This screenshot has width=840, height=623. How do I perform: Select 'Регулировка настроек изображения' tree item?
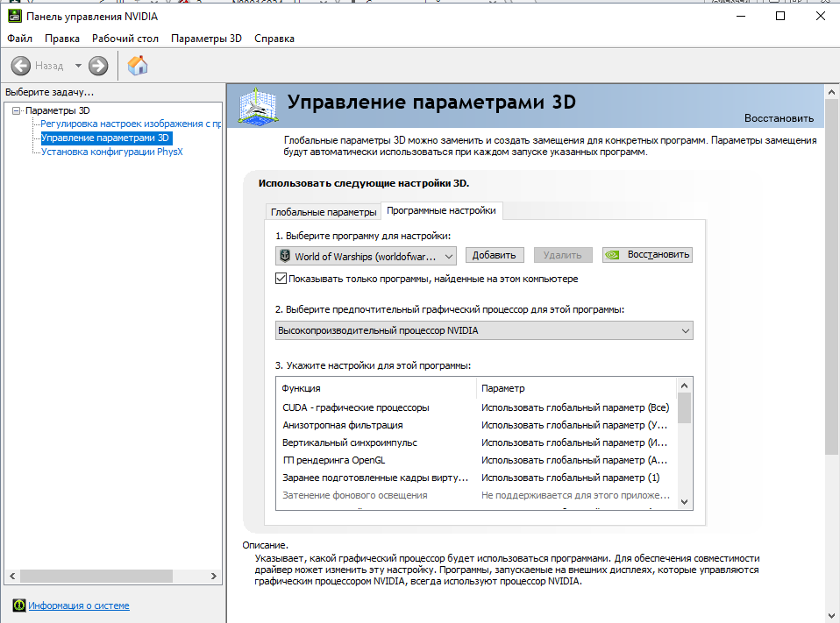pyautogui.click(x=131, y=124)
